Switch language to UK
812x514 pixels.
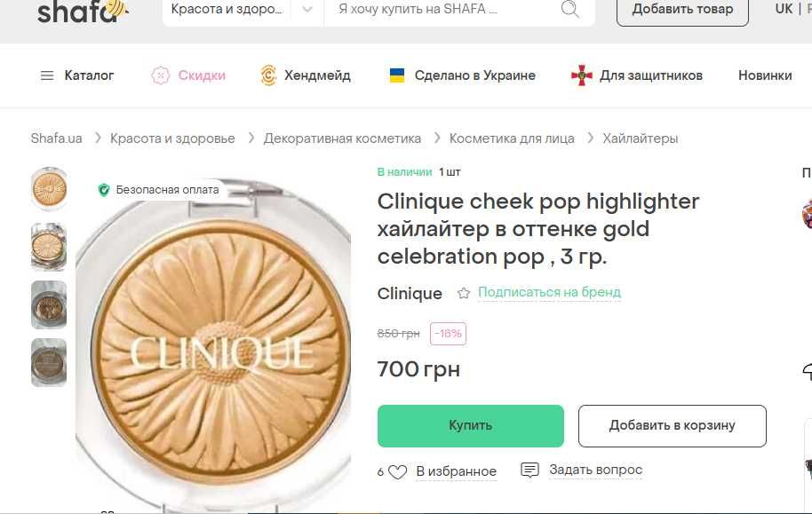(x=783, y=9)
